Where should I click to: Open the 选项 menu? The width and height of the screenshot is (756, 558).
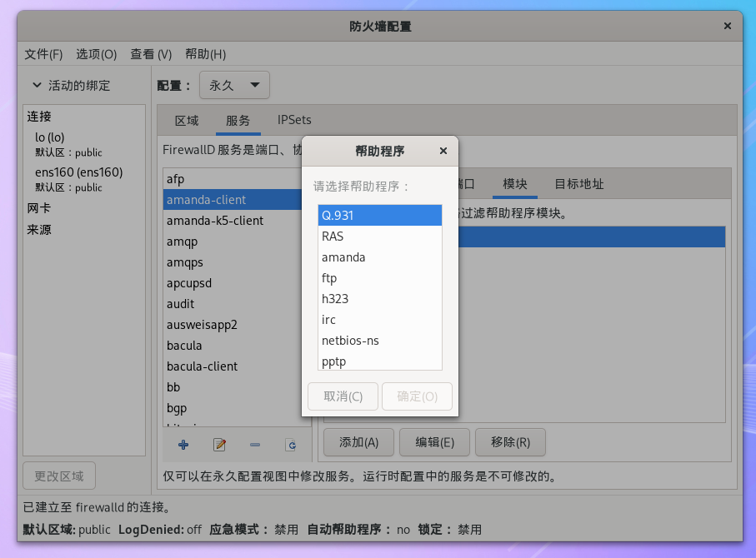96,54
